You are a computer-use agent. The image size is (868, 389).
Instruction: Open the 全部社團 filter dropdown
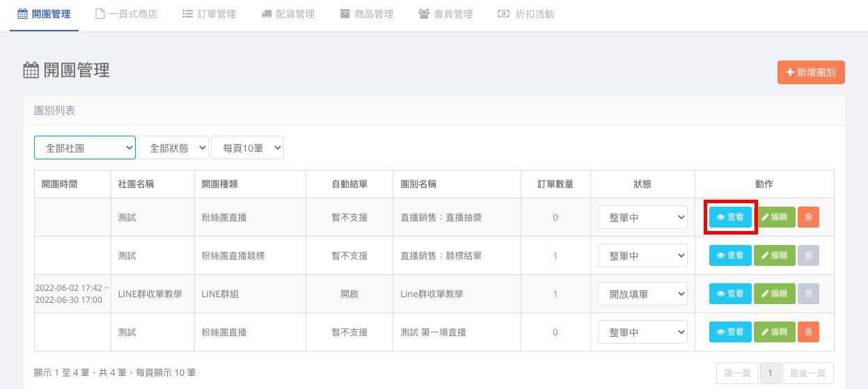coord(85,148)
